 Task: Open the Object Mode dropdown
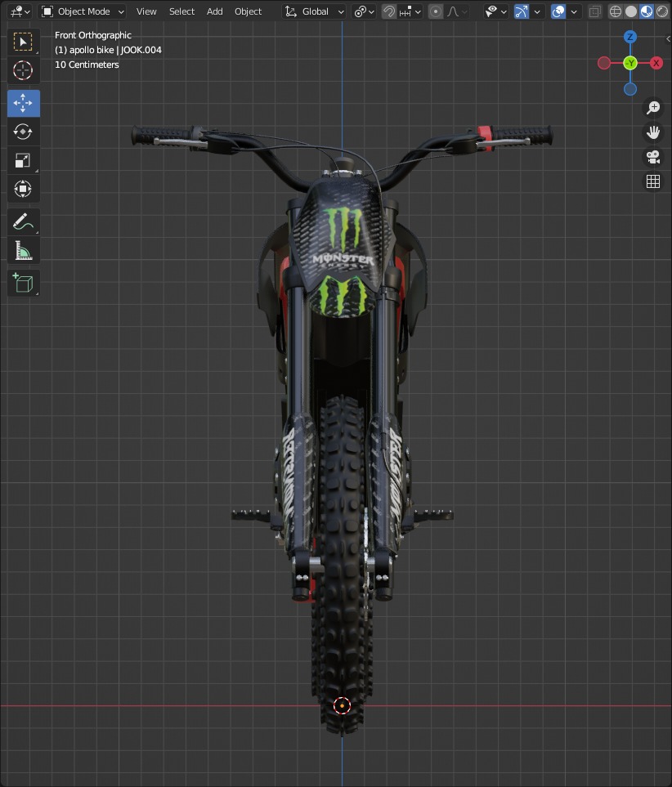tap(83, 11)
